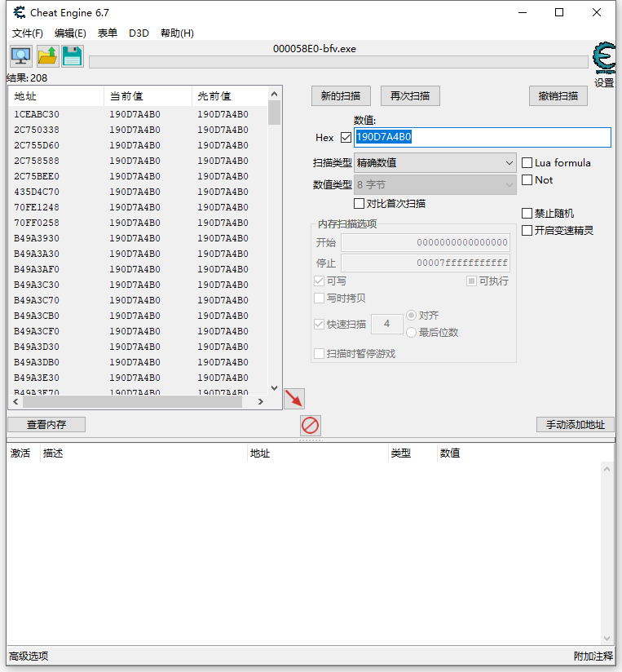Clear address list with red no-entry icon
Screen dimensions: 622x672
pos(310,426)
